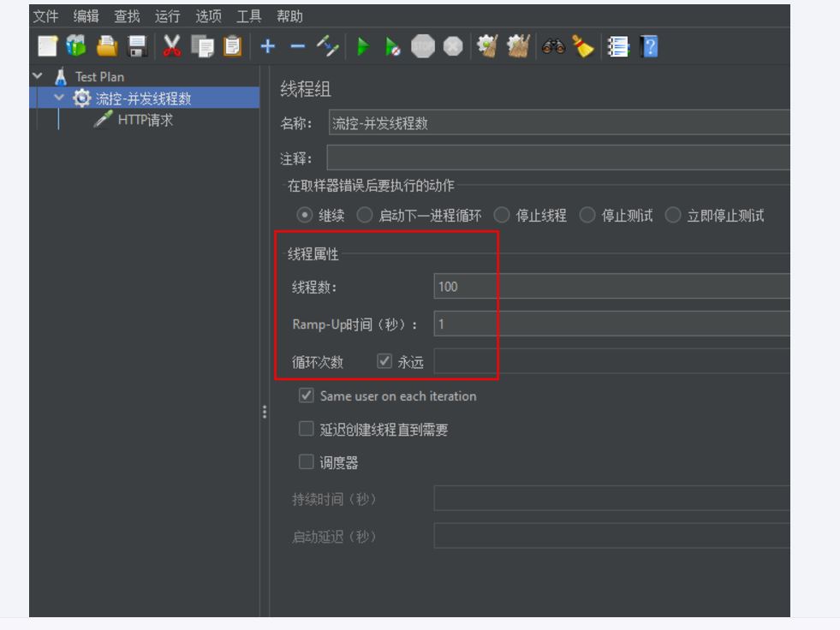The width and height of the screenshot is (840, 630).
Task: Open Help question mark icon
Action: pos(649,46)
